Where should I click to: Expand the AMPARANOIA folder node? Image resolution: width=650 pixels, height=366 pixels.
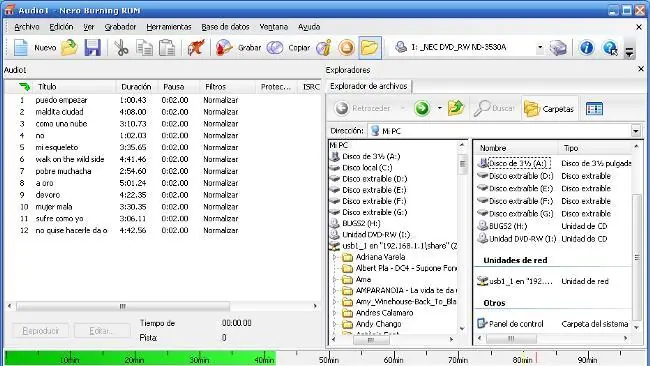coord(335,291)
